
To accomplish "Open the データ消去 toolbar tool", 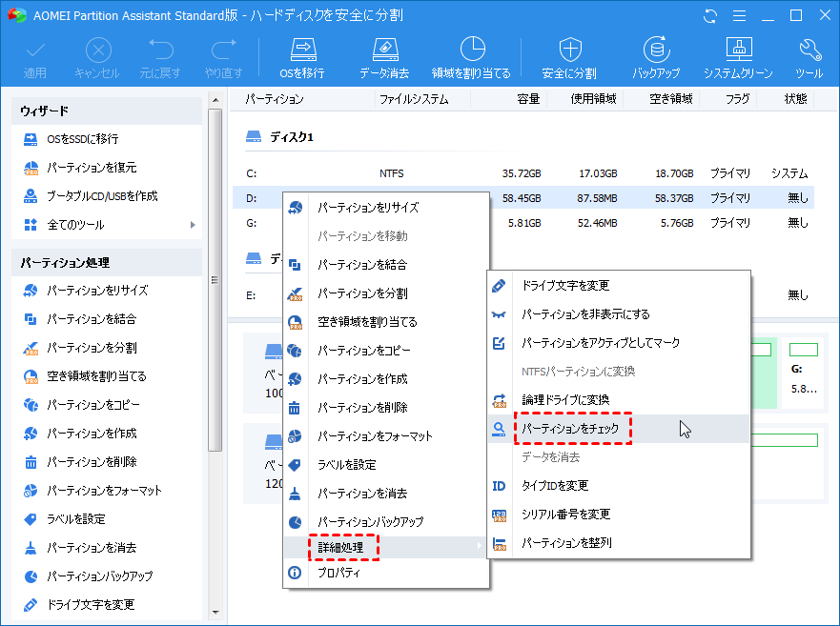I will point(384,58).
